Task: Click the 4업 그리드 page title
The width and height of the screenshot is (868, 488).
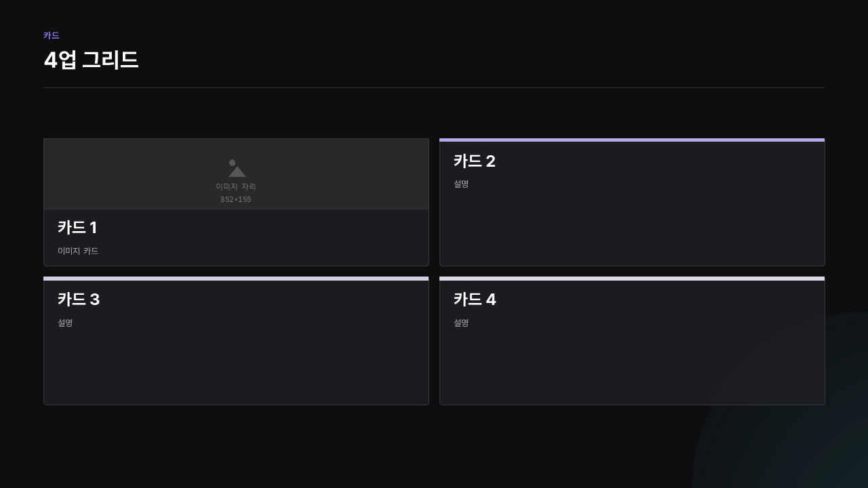Action: [91, 60]
